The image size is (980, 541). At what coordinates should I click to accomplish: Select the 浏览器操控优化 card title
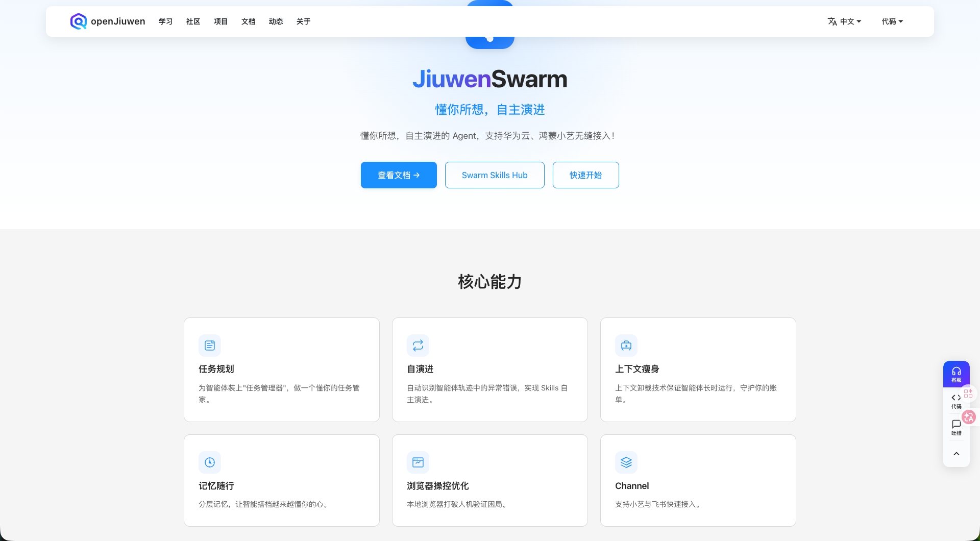(x=438, y=486)
